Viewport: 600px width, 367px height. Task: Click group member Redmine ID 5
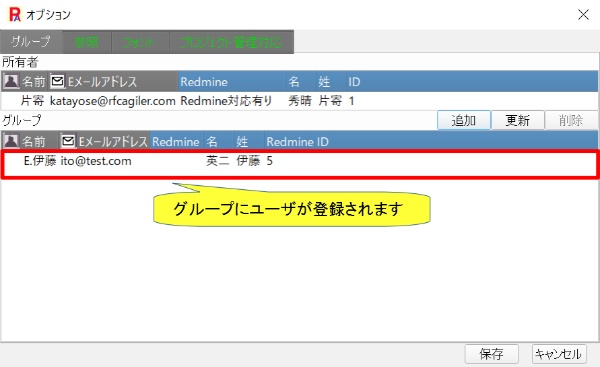pyautogui.click(x=269, y=161)
